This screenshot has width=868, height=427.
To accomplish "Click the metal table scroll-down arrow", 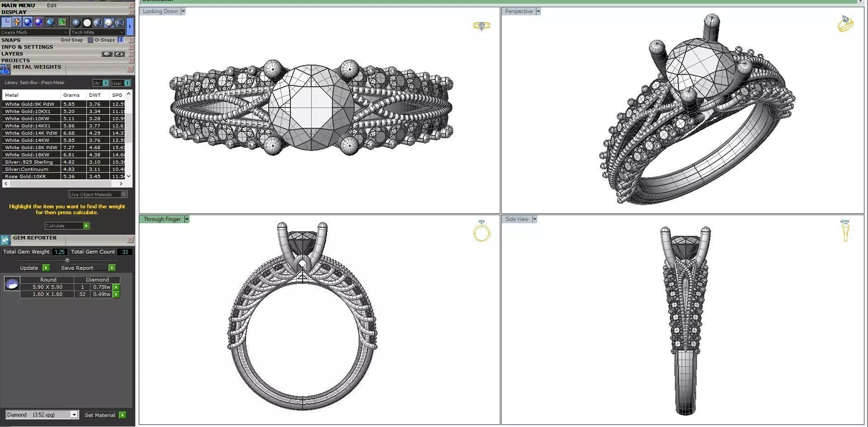I will 129,176.
